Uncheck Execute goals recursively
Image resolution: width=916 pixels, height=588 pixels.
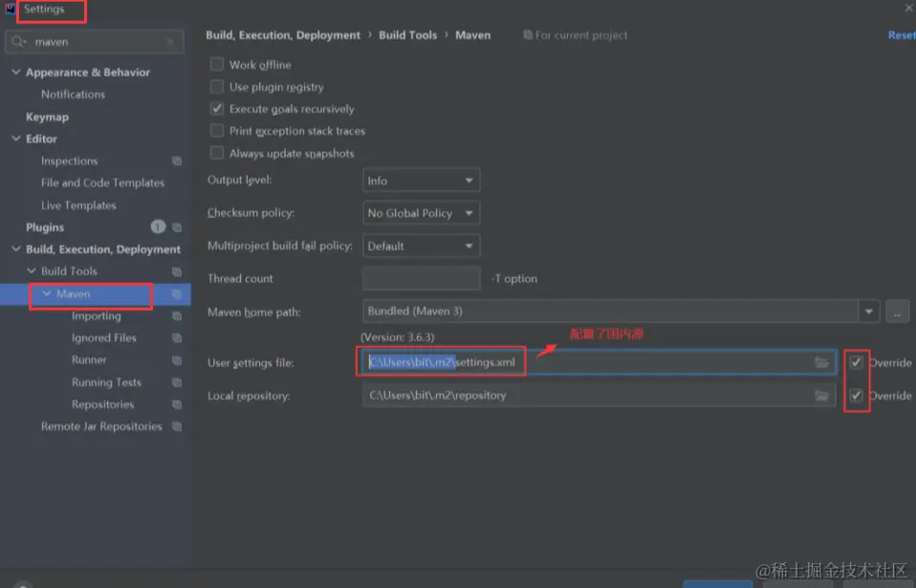click(x=217, y=109)
